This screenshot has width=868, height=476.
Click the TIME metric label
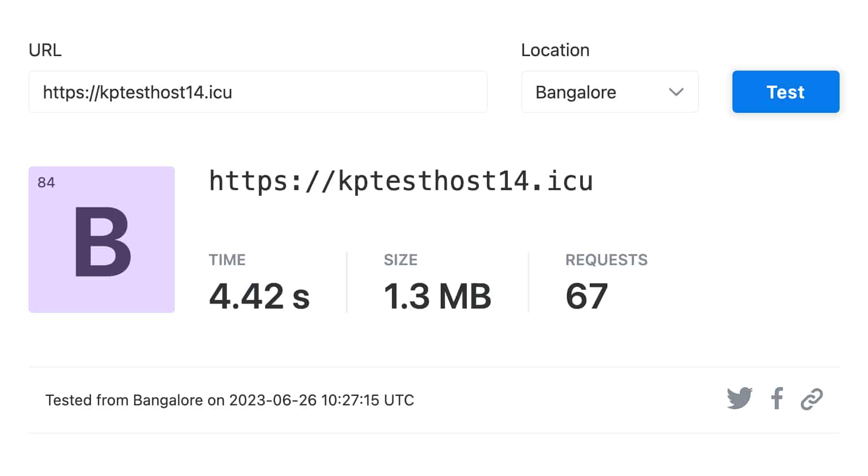point(227,260)
